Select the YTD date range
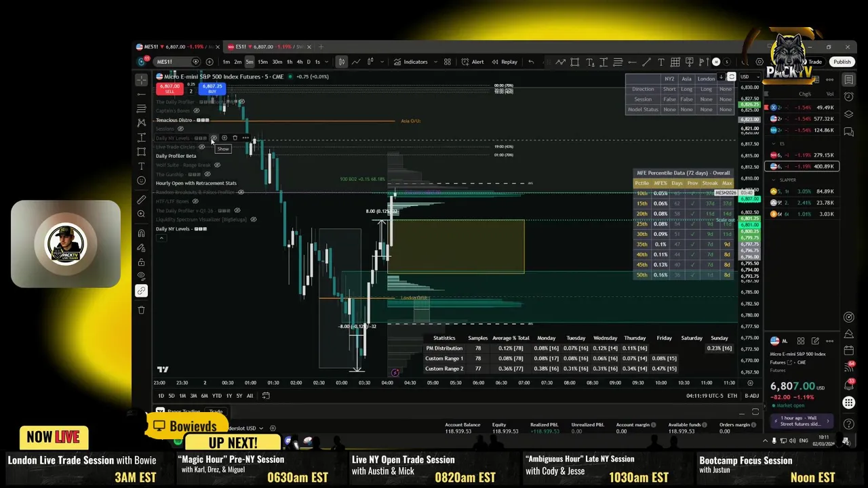Screen dimensions: 868x488 point(216,396)
